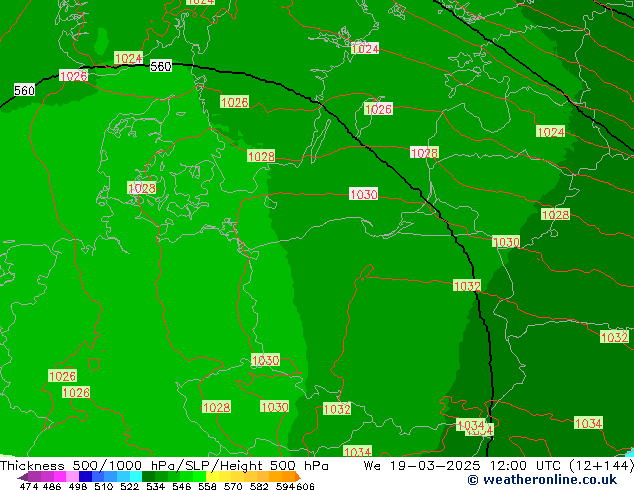Click the brightest green legend swatch
This screenshot has width=634, height=490.
(x=199, y=476)
